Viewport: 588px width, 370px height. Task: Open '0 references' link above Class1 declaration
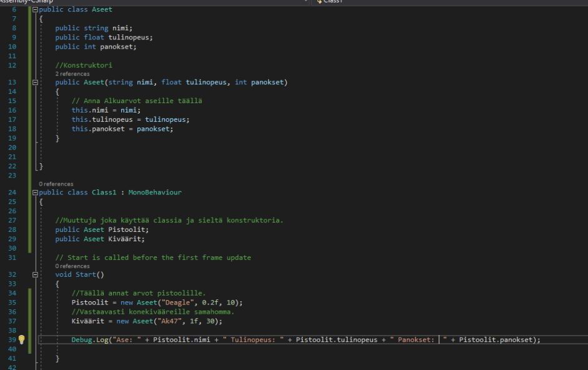(x=56, y=184)
